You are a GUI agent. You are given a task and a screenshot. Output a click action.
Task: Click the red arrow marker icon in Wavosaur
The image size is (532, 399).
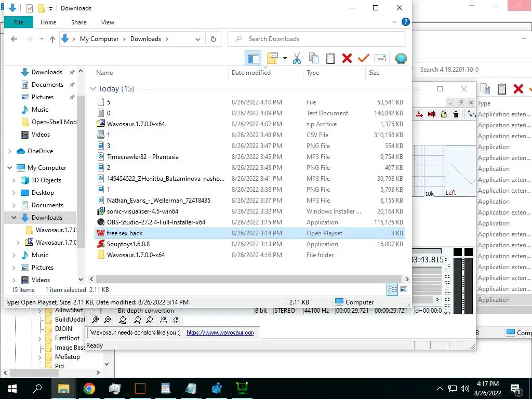click(x=419, y=114)
